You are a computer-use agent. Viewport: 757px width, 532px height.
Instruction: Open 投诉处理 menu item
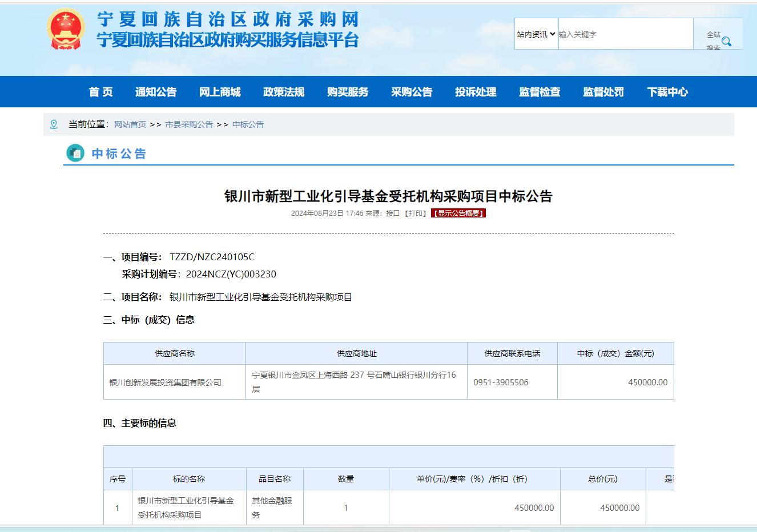click(x=476, y=92)
